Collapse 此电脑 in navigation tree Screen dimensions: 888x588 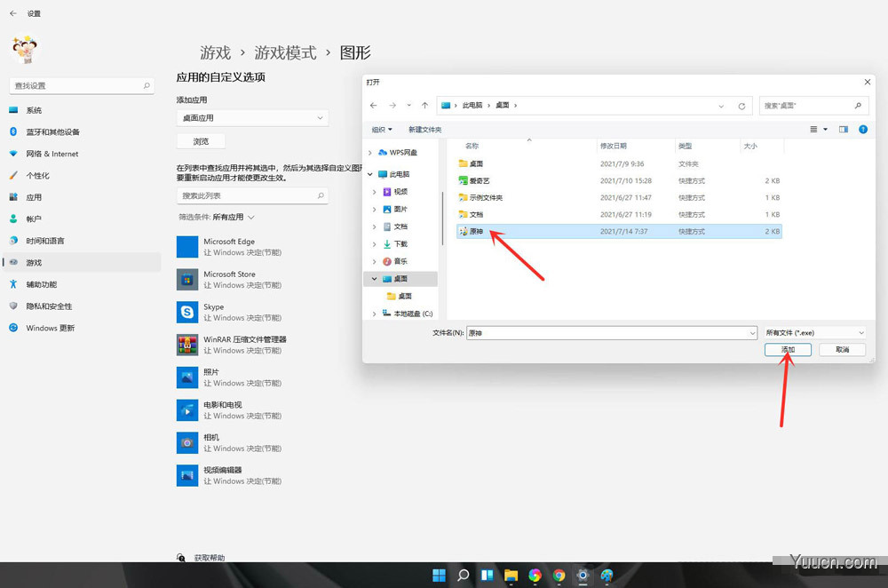[x=369, y=174]
